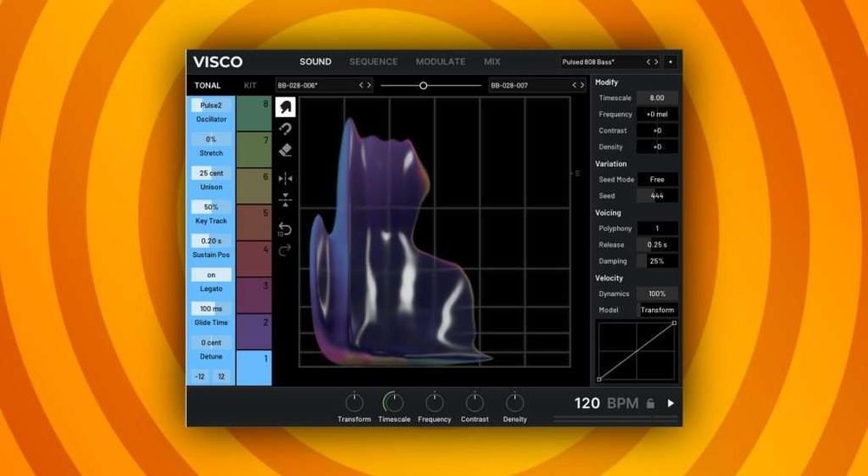Open the velocity Model Transform dropdown
Screen dimensions: 868x476
tap(657, 310)
